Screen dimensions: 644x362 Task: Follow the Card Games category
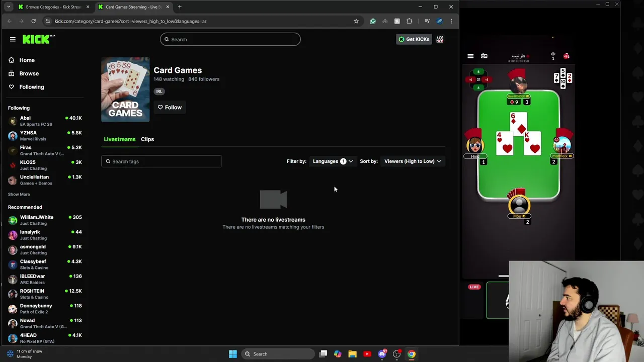coord(170,107)
